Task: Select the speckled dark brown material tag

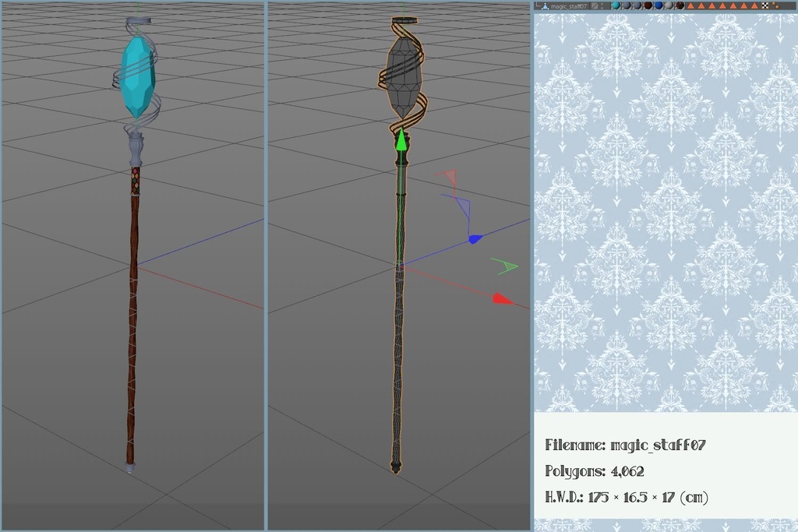Action: click(680, 5)
